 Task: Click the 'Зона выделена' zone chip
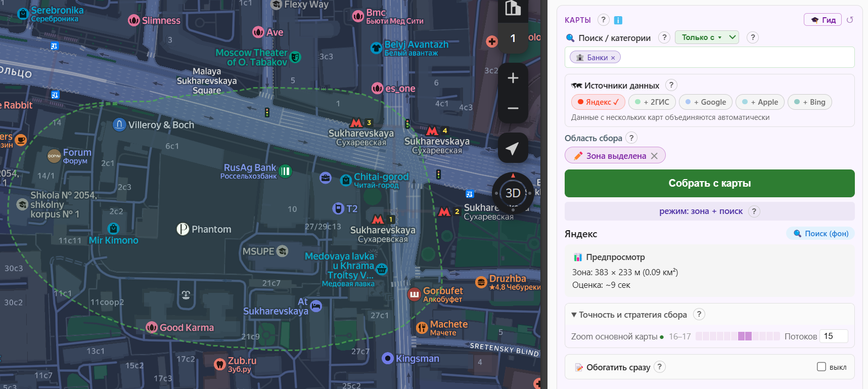click(x=615, y=156)
